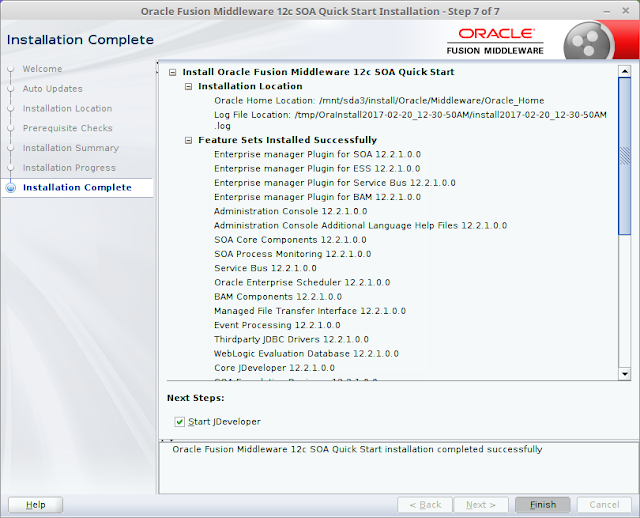Viewport: 640px width, 518px height.
Task: Click the installer window title bar
Action: pos(320,11)
